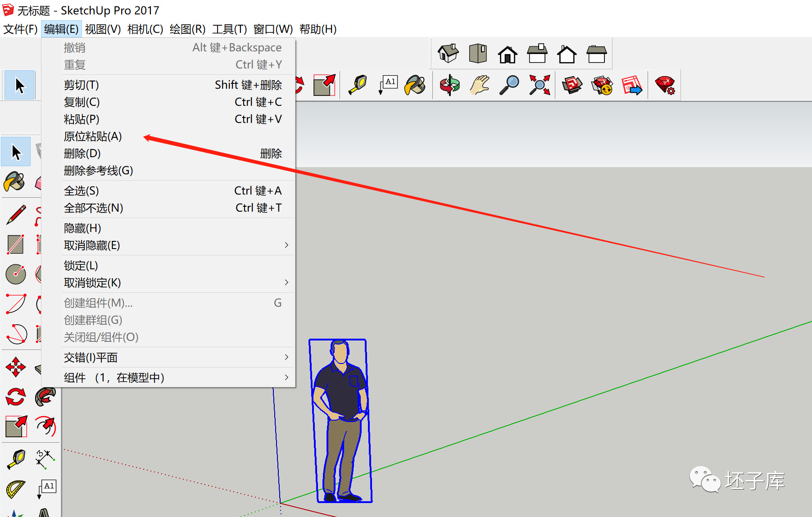The image size is (812, 517).
Task: Select the human figure component in viewport
Action: click(340, 421)
